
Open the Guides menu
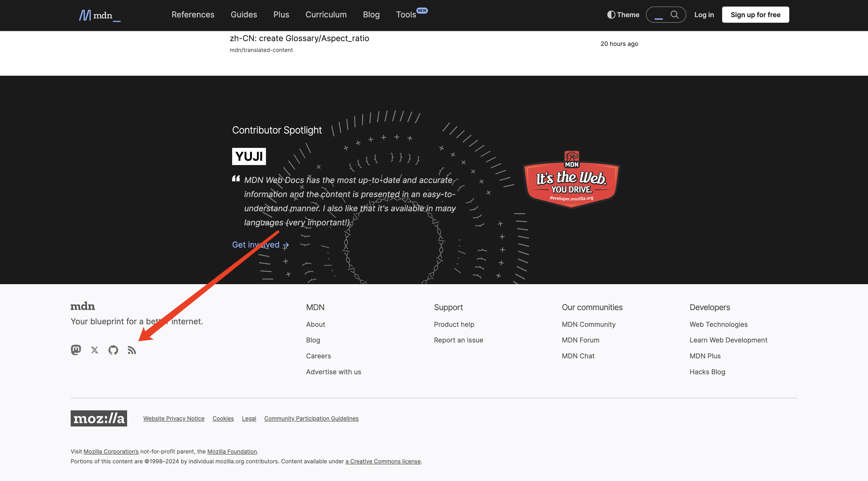coord(243,14)
